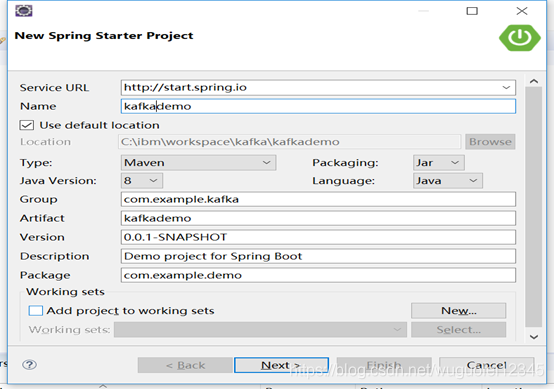Open the Type Maven dropdown
This screenshot has height=389, width=554.
click(198, 163)
